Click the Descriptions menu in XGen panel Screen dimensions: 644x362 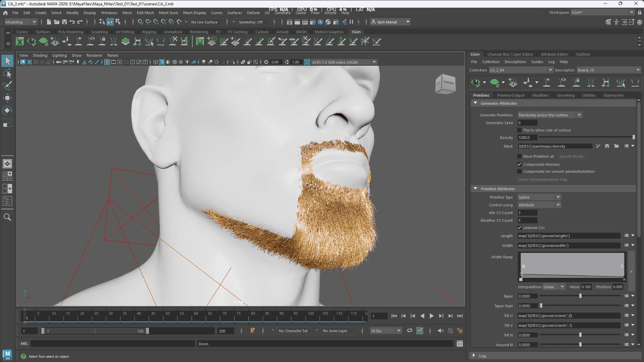point(515,62)
